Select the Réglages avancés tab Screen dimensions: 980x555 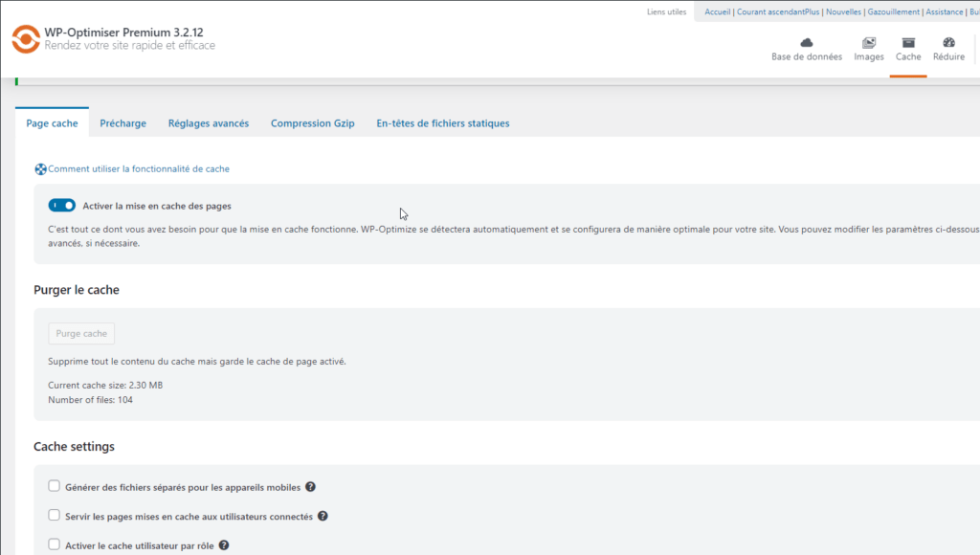coord(208,122)
